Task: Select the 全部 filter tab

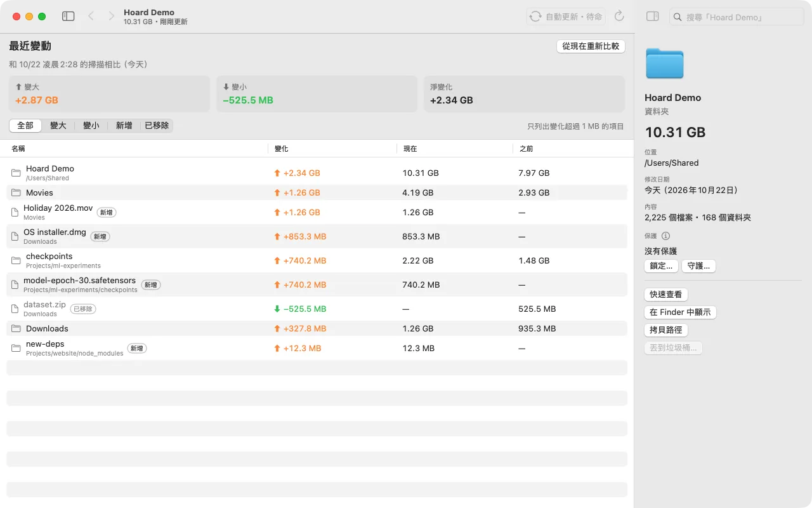Action: coord(25,126)
